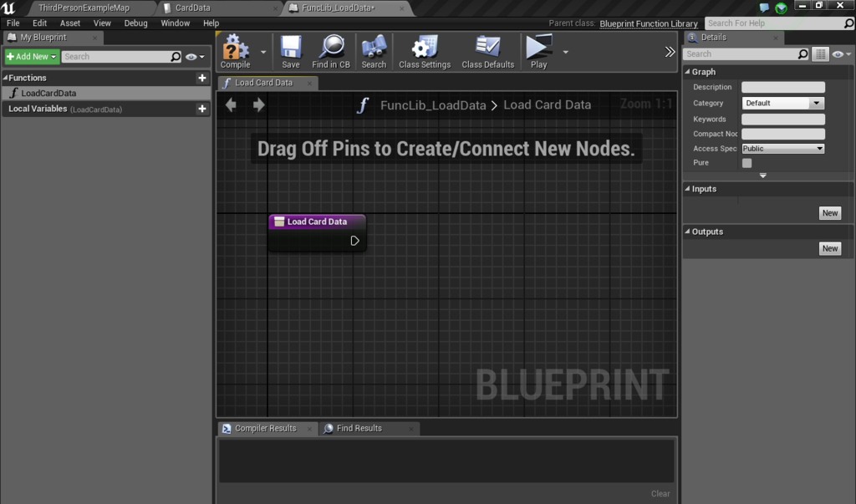Select FuncLib_LoadData tab

(339, 8)
